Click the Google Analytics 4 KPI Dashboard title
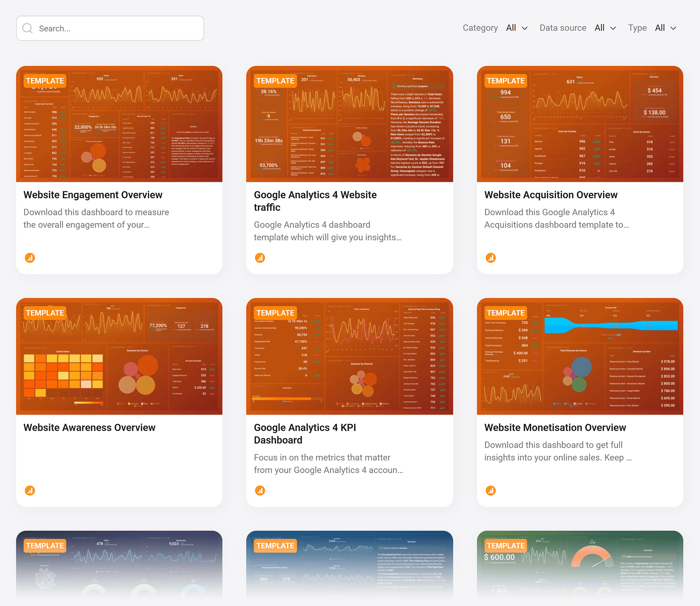The image size is (700, 606). pyautogui.click(x=305, y=434)
